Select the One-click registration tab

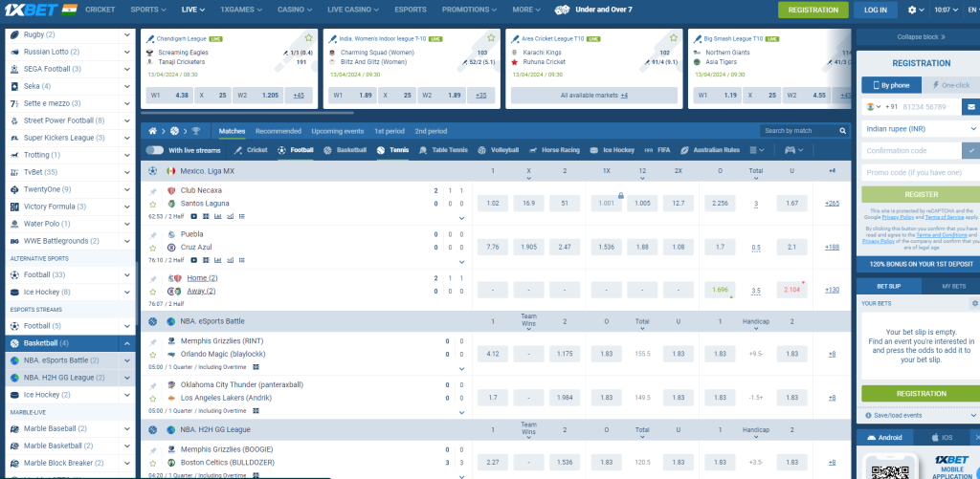pyautogui.click(x=950, y=85)
